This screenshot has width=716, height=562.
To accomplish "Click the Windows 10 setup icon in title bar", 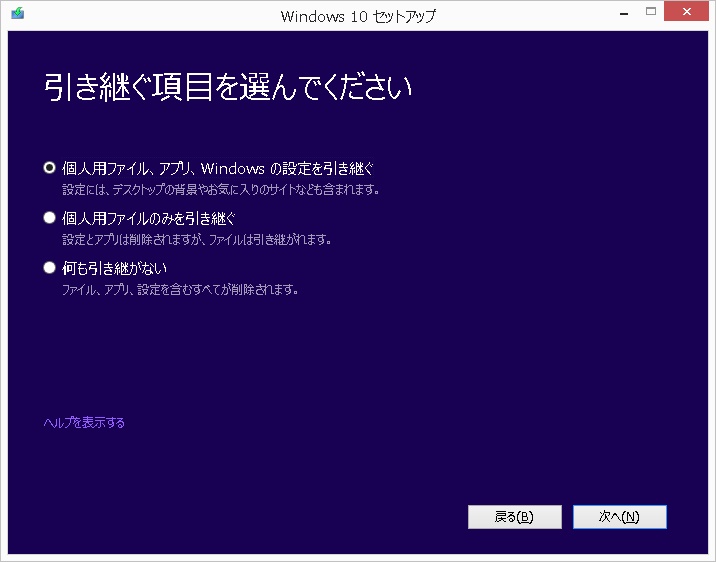I will pos(18,15).
